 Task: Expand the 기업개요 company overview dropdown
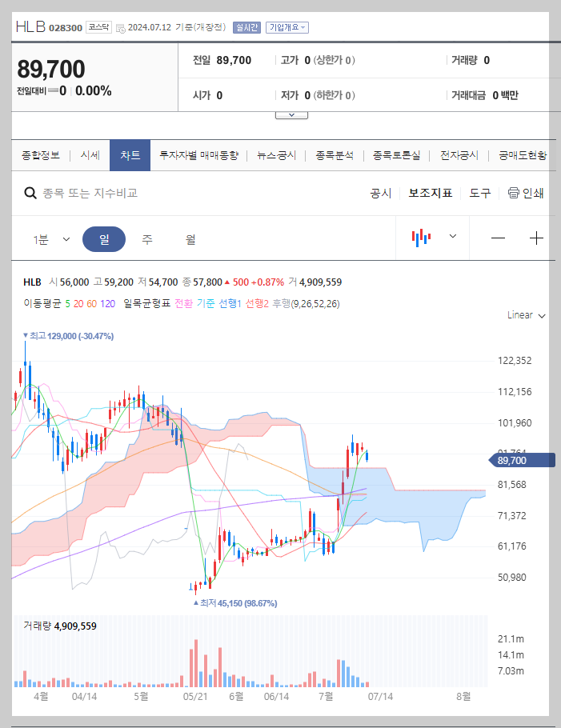[287, 26]
